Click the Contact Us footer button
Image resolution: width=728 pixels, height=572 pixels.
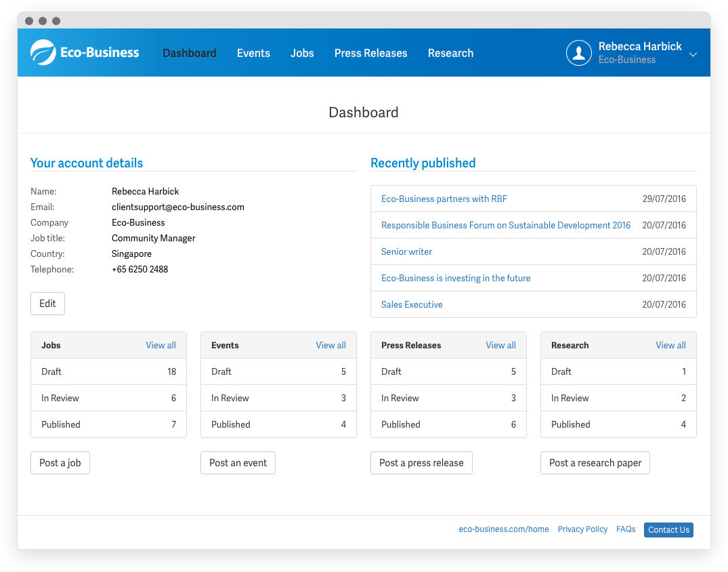click(x=668, y=530)
